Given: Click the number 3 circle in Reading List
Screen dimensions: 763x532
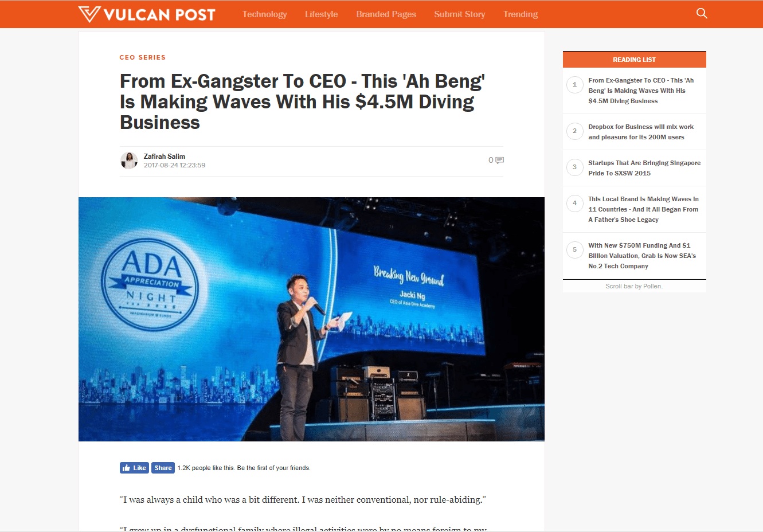Looking at the screenshot, I should click(575, 167).
